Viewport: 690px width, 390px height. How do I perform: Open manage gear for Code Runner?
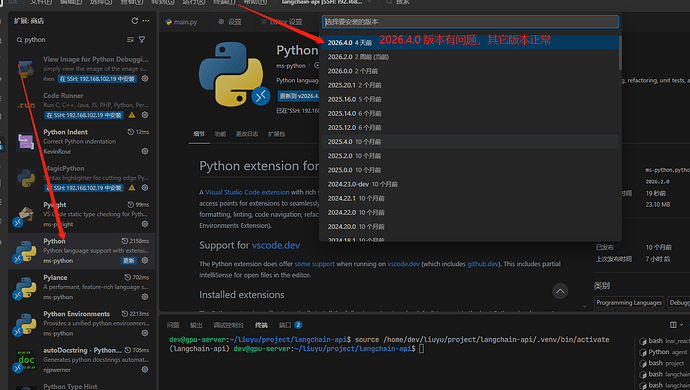tap(145, 115)
